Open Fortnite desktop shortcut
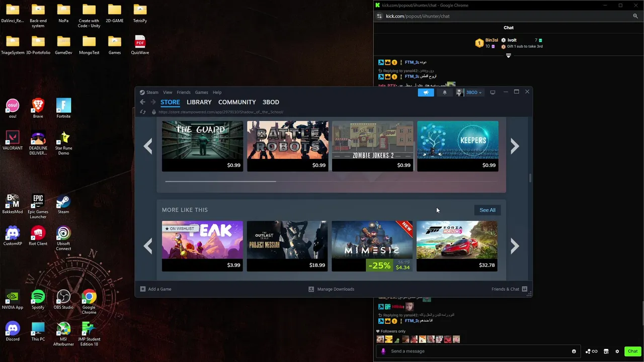Viewport: 644px width, 362px height. click(63, 108)
